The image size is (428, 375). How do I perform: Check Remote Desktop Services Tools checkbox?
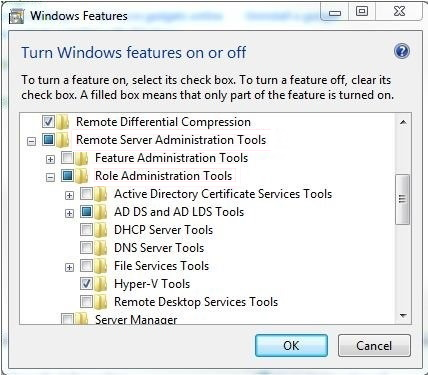click(86, 302)
